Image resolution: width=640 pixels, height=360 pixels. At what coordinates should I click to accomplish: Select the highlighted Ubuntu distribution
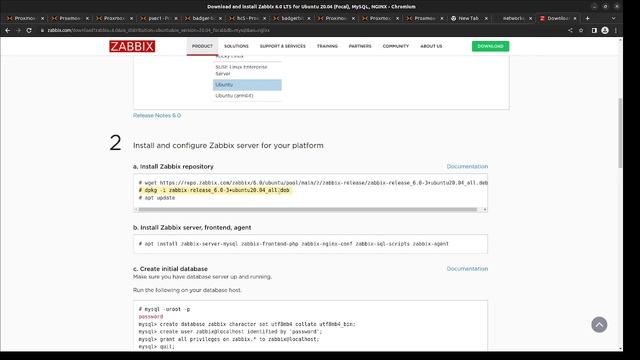pos(247,84)
